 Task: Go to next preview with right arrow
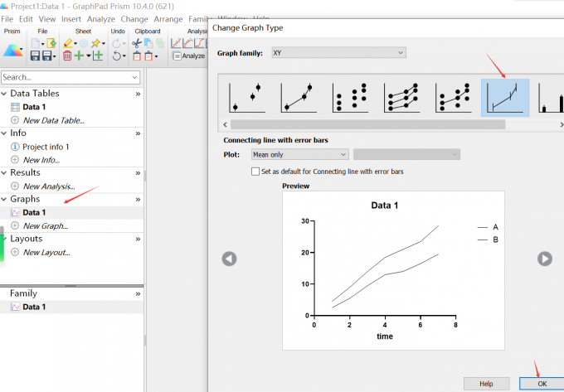point(545,259)
